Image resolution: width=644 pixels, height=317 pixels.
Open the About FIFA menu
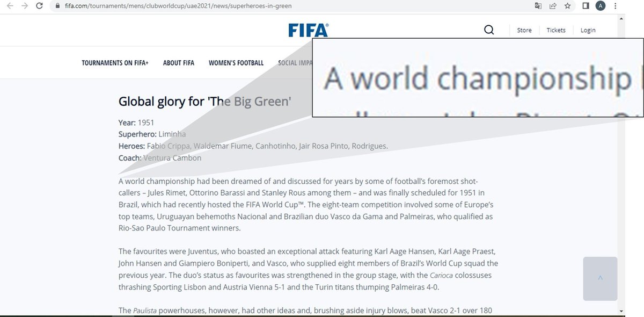point(179,63)
